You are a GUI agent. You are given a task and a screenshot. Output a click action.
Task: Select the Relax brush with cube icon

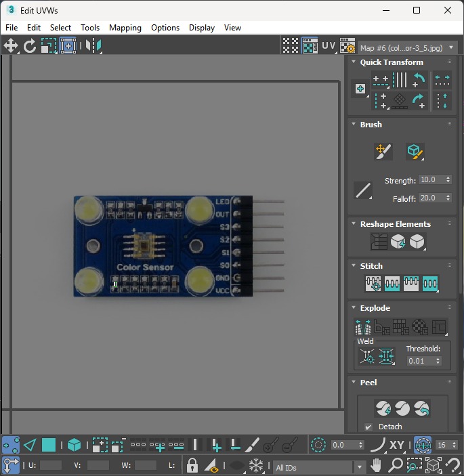click(415, 152)
